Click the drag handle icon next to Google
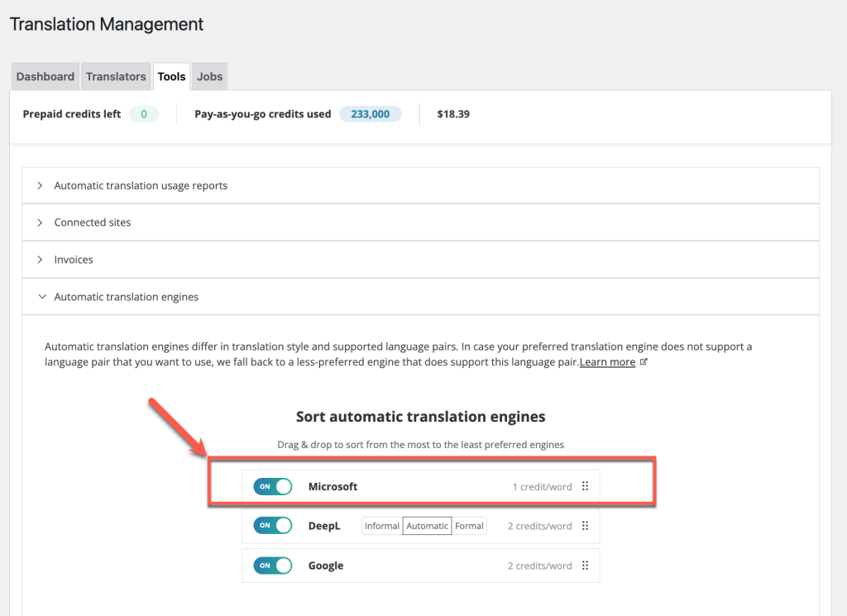 [x=585, y=566]
